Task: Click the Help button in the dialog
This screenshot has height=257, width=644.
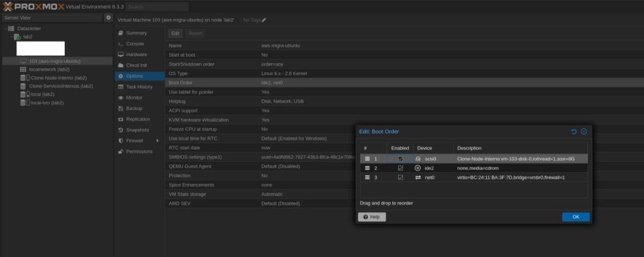Action: tap(371, 217)
